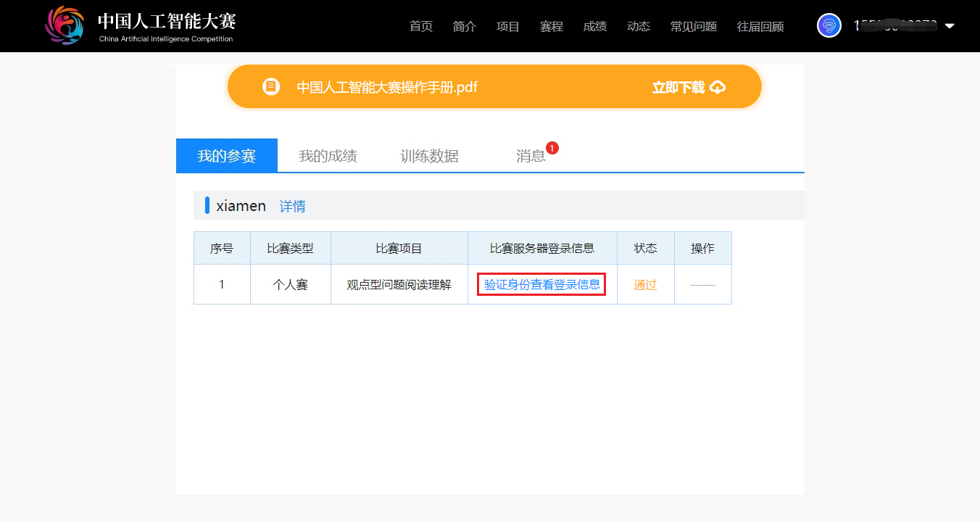Open the 简介 navigation item
This screenshot has height=522, width=980.
pyautogui.click(x=465, y=26)
